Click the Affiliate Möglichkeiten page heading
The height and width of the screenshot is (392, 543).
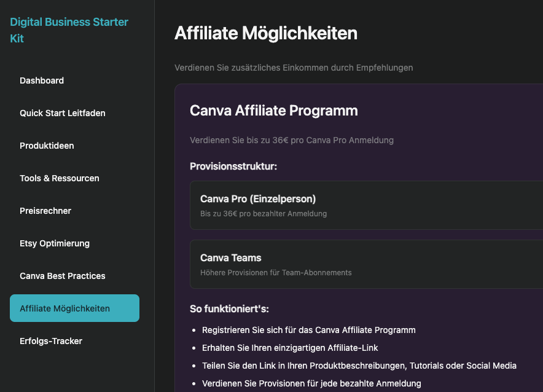point(266,33)
